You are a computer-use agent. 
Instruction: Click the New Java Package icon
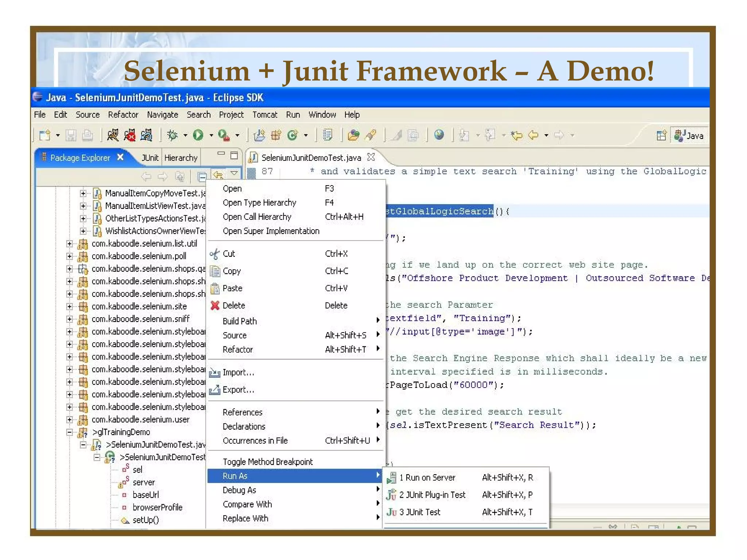click(x=276, y=135)
